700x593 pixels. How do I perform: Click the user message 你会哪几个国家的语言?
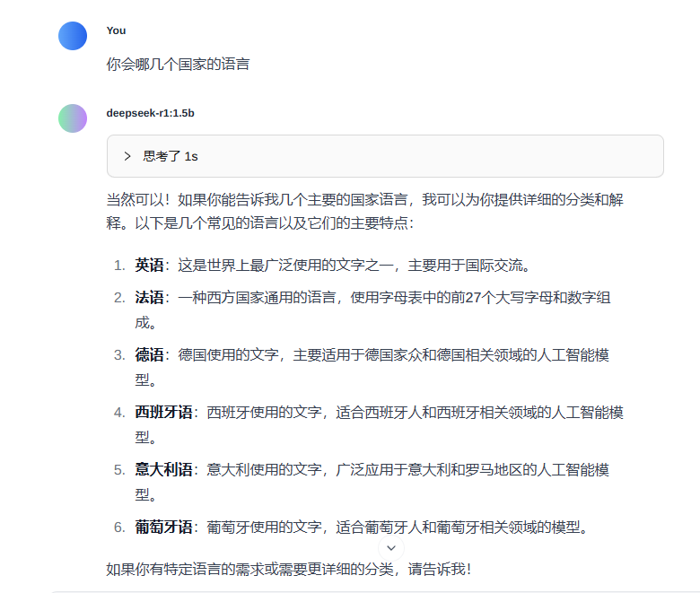coord(178,64)
